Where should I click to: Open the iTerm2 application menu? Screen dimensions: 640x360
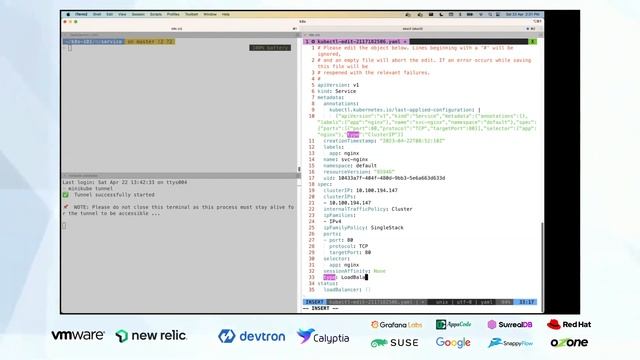(81, 14)
